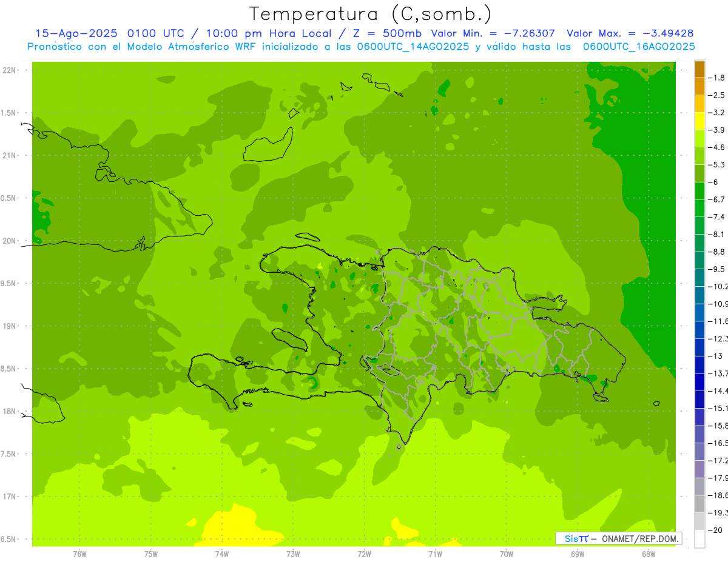Viewport: 728px width, 562px height.
Task: Select the amber swatch between -2.5 and -3.2
Action: pos(699,104)
